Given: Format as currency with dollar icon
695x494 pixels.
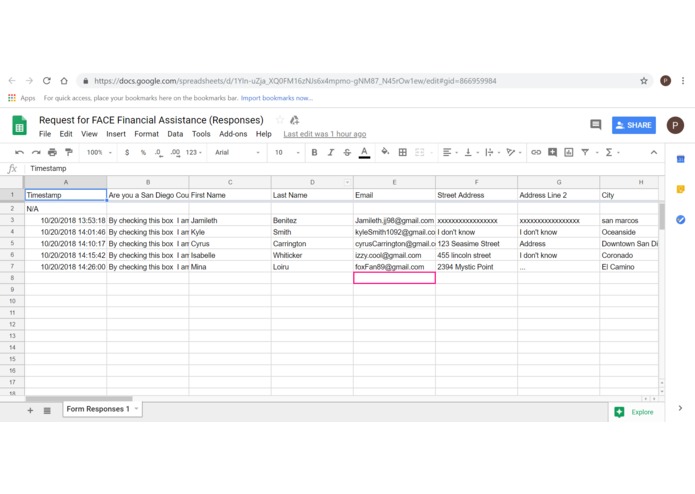Looking at the screenshot, I should coord(127,152).
